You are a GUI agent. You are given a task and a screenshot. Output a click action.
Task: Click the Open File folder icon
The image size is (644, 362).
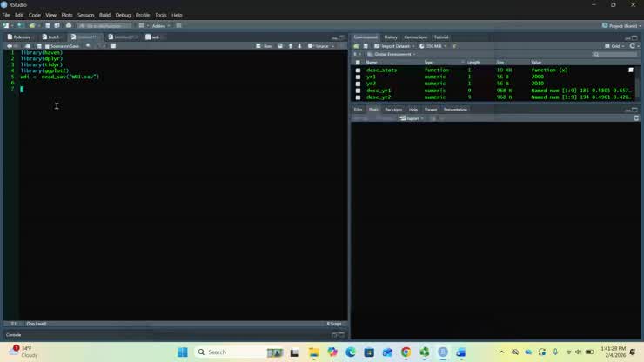(32, 25)
